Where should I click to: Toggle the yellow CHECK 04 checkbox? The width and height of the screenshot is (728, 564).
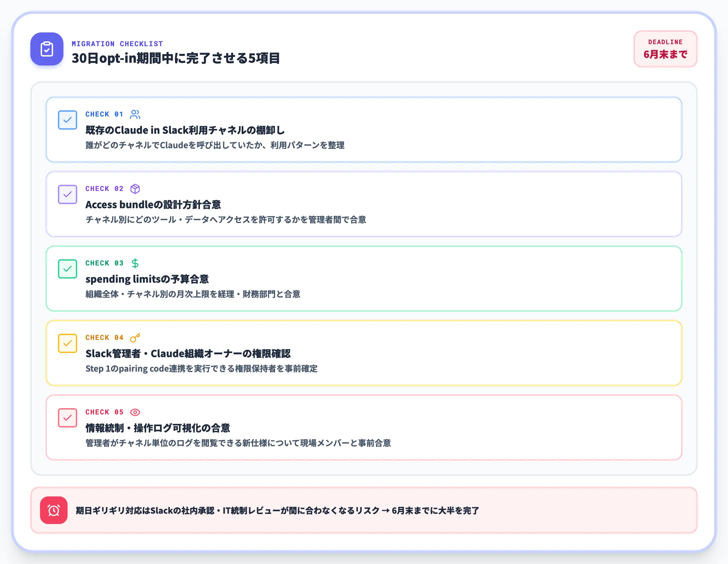click(x=68, y=343)
